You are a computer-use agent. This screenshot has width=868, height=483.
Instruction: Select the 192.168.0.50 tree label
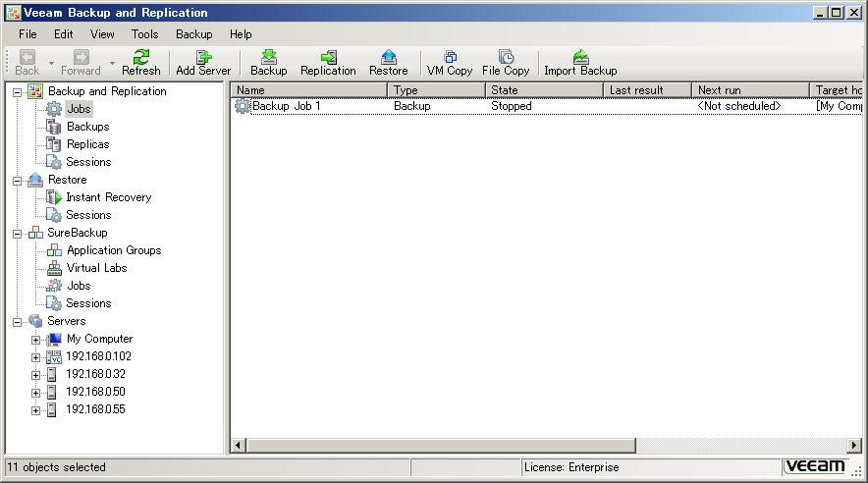[96, 392]
